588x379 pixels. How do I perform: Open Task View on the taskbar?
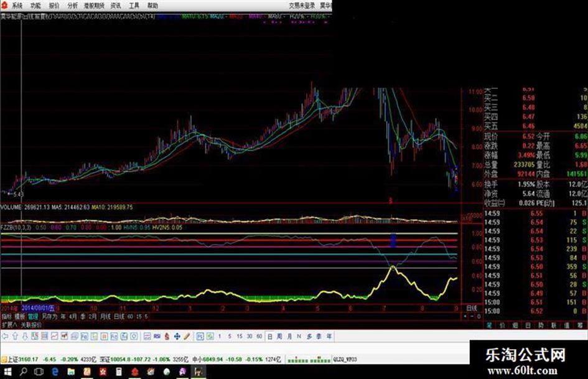[39, 372]
